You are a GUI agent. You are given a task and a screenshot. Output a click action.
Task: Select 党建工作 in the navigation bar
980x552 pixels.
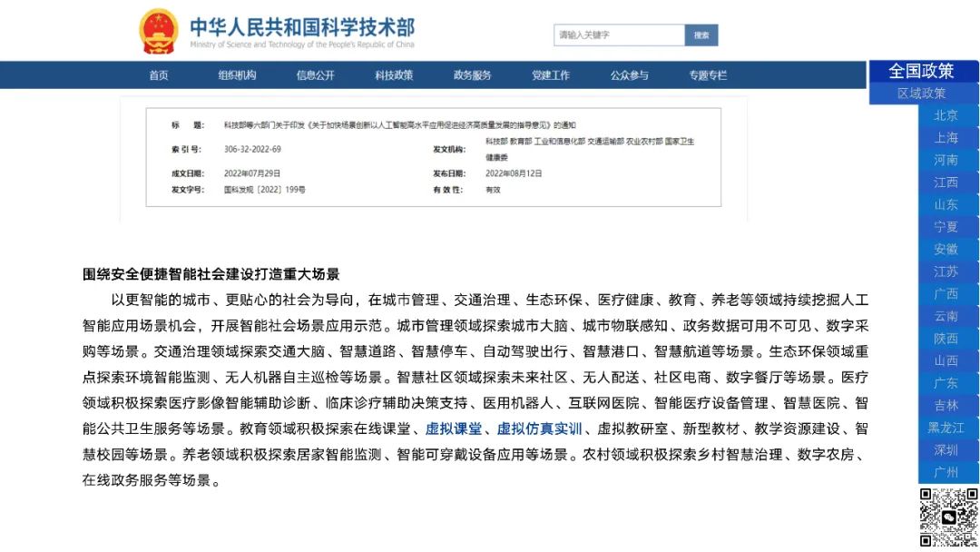551,75
